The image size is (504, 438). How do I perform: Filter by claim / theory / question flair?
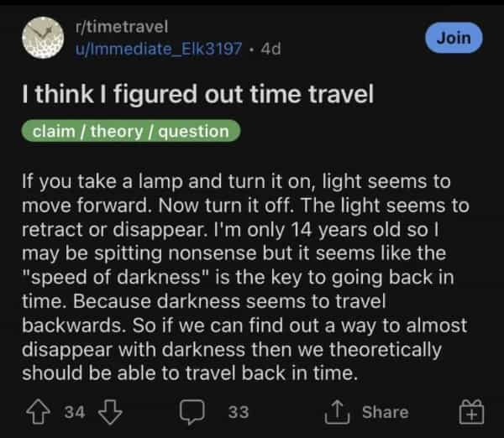click(x=130, y=131)
